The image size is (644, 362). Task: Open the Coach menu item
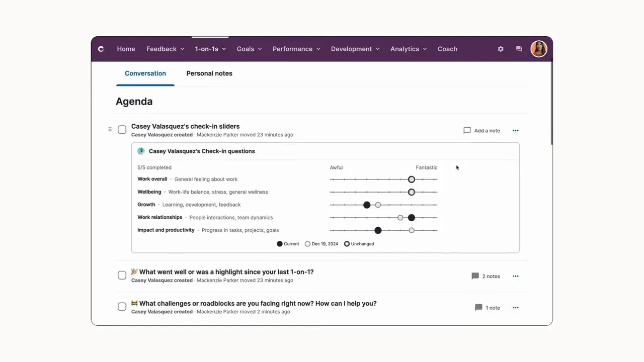pos(447,49)
